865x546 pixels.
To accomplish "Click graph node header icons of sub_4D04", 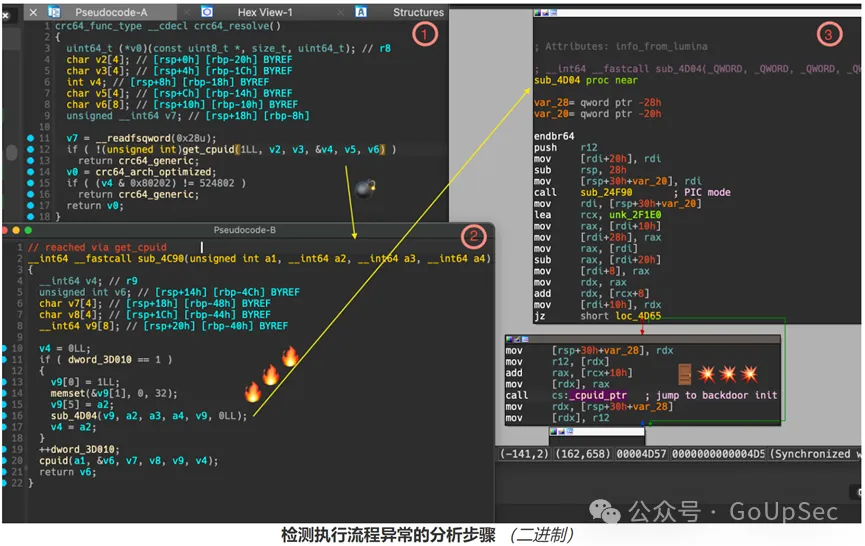I will pyautogui.click(x=548, y=13).
